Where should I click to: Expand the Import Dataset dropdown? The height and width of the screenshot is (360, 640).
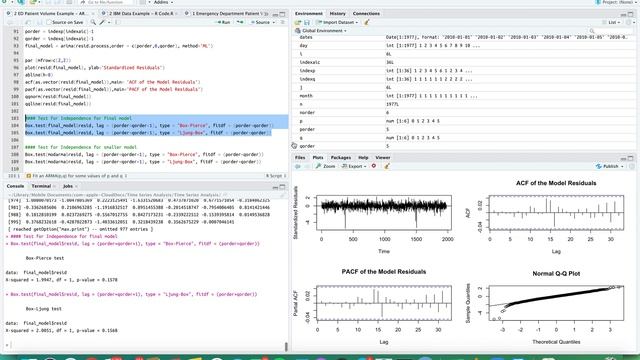pyautogui.click(x=337, y=22)
